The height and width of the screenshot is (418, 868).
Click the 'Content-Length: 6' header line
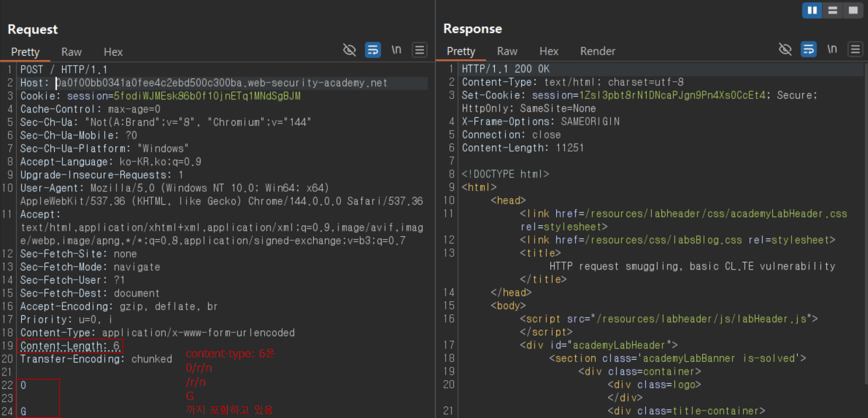point(70,346)
